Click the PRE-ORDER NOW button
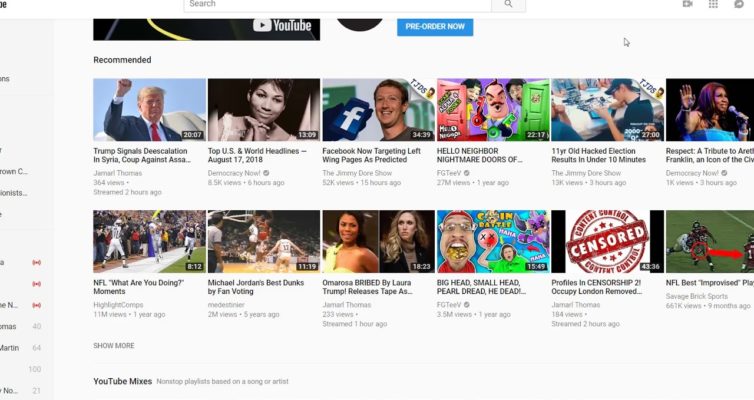The width and height of the screenshot is (754, 400). (435, 27)
